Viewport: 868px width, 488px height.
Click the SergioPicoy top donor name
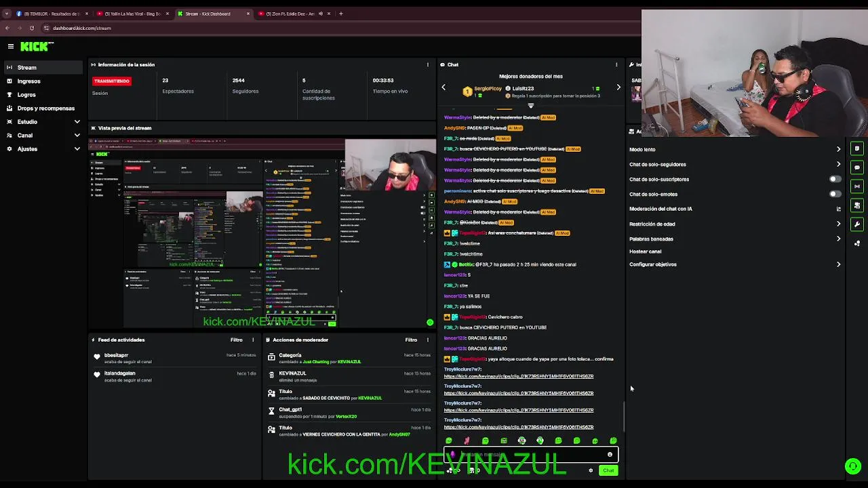pyautogui.click(x=488, y=89)
